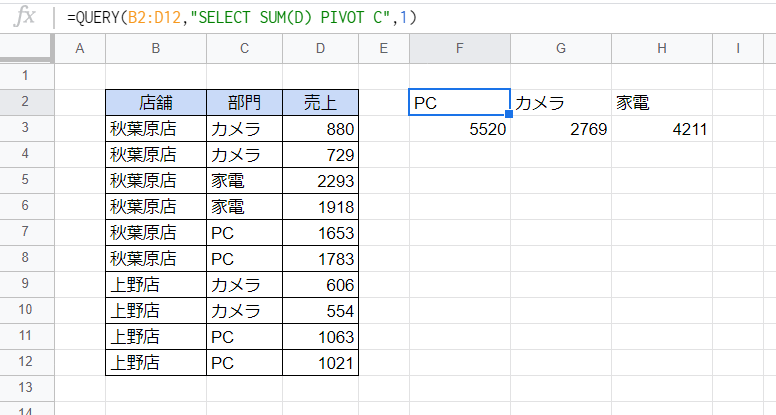776x415 pixels.
Task: Click カメラ cell in row 10
Action: [x=244, y=310]
